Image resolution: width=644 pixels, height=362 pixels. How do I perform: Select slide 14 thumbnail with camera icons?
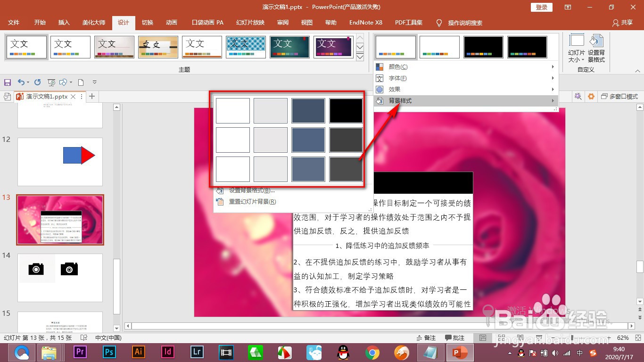(x=60, y=278)
